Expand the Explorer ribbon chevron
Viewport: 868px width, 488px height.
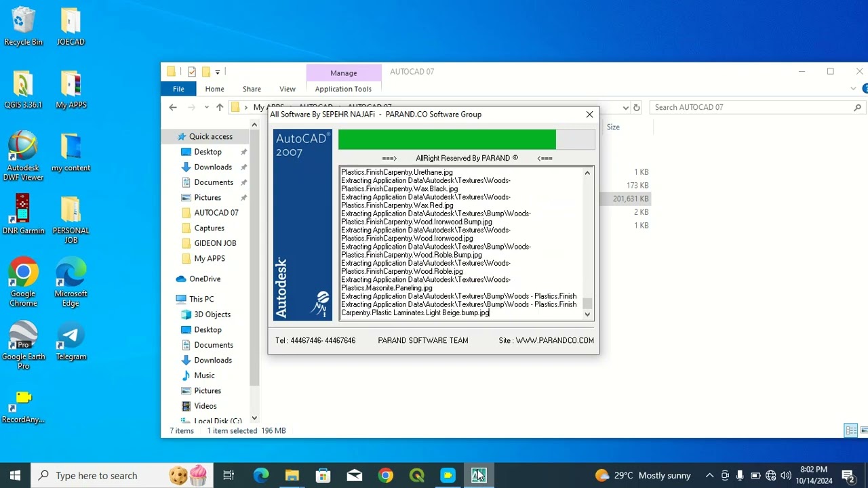point(853,89)
